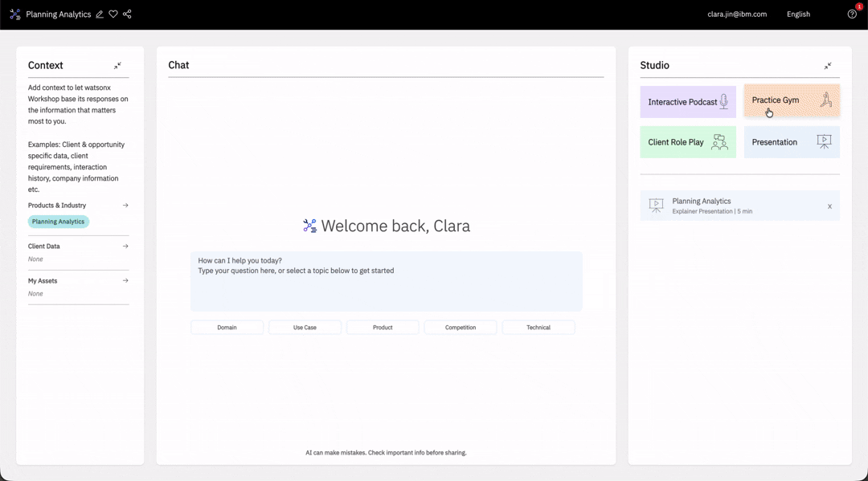Choose the Use Case topic chip
Screen dimensions: 868x481
305,328
